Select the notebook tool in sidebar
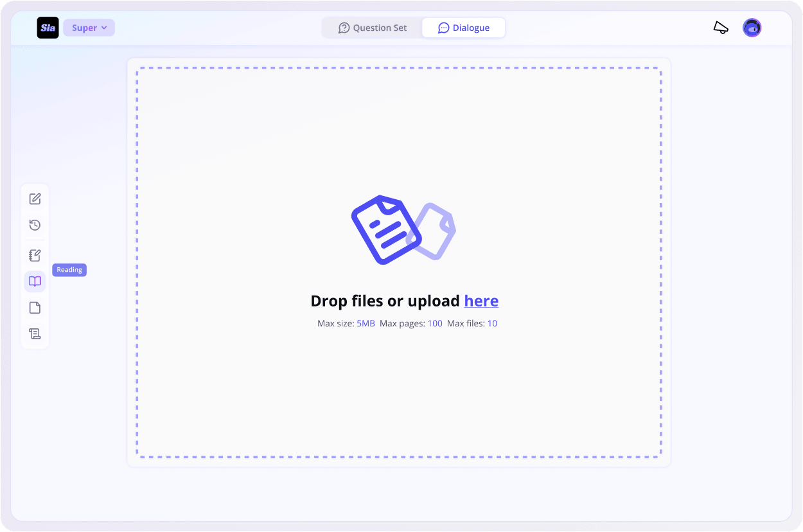Viewport: 803px width, 532px height. point(35,254)
